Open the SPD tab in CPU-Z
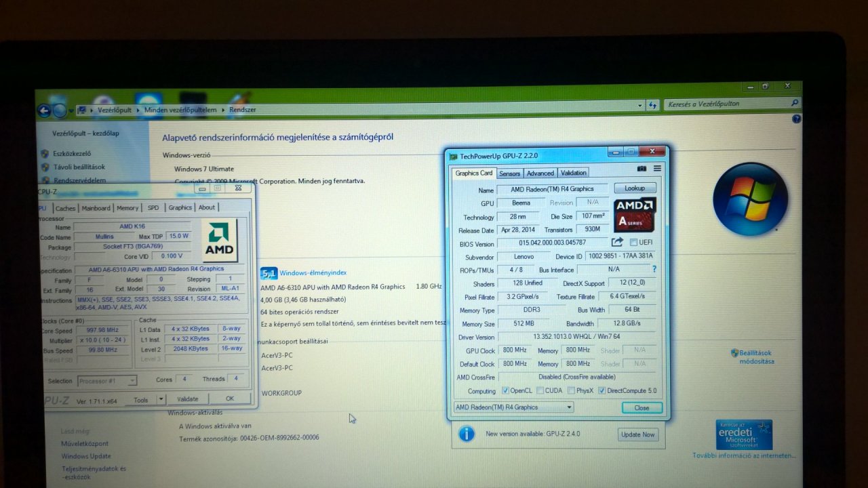Screen dimensions: 868x488 point(153,208)
